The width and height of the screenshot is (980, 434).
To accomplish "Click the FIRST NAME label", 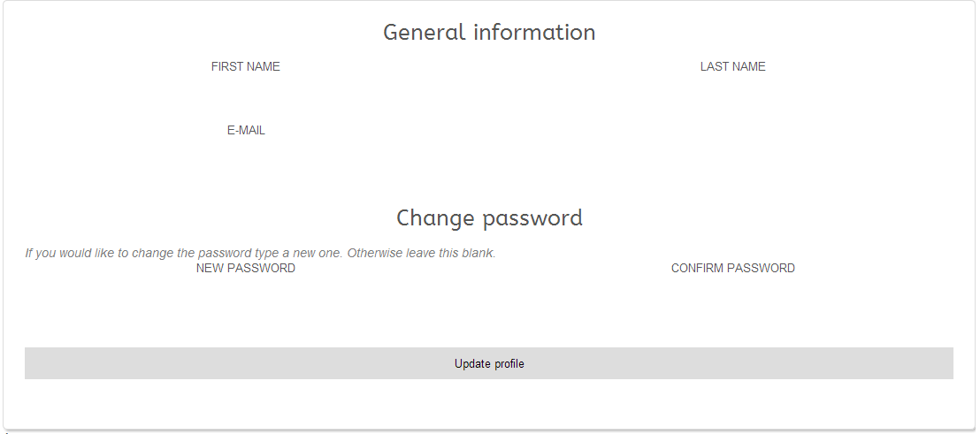I will point(246,67).
